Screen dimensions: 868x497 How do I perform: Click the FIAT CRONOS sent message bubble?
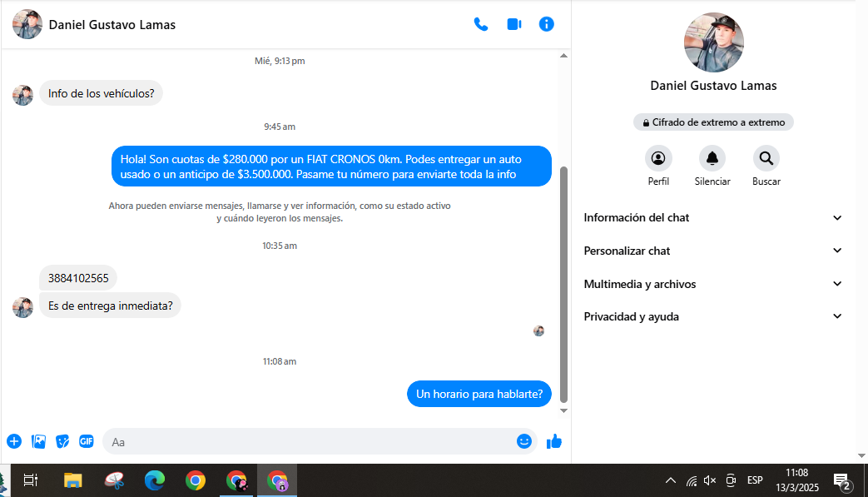(x=331, y=166)
